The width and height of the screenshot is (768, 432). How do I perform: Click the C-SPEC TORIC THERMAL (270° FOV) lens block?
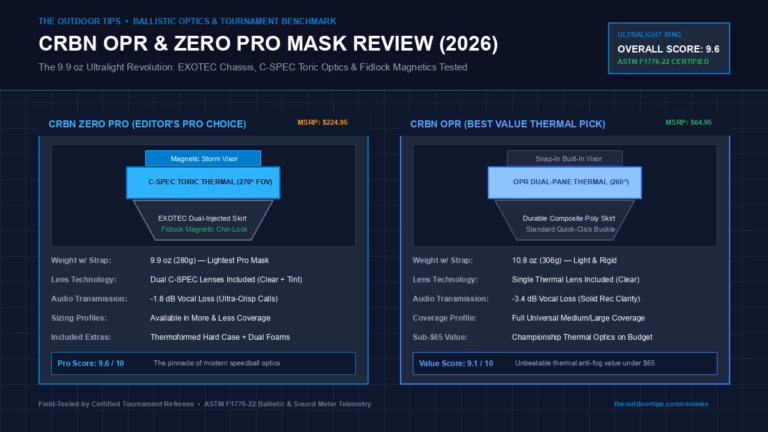coord(203,182)
